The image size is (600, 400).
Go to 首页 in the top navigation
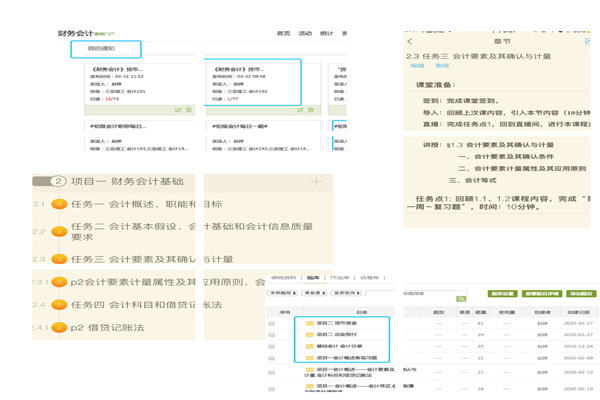[283, 33]
